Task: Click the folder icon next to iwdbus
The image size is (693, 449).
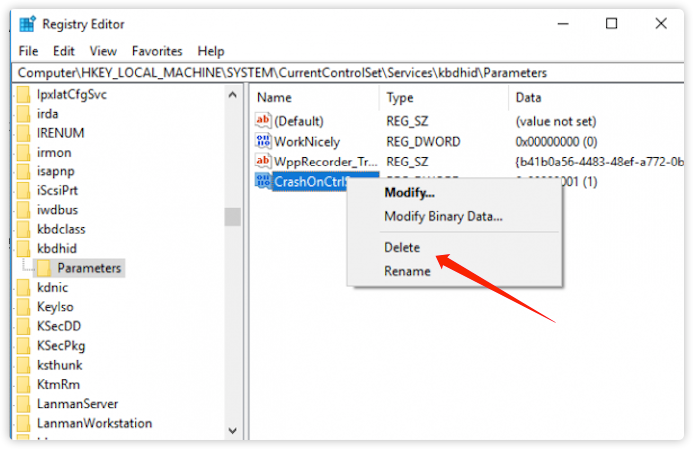Action: (23, 210)
